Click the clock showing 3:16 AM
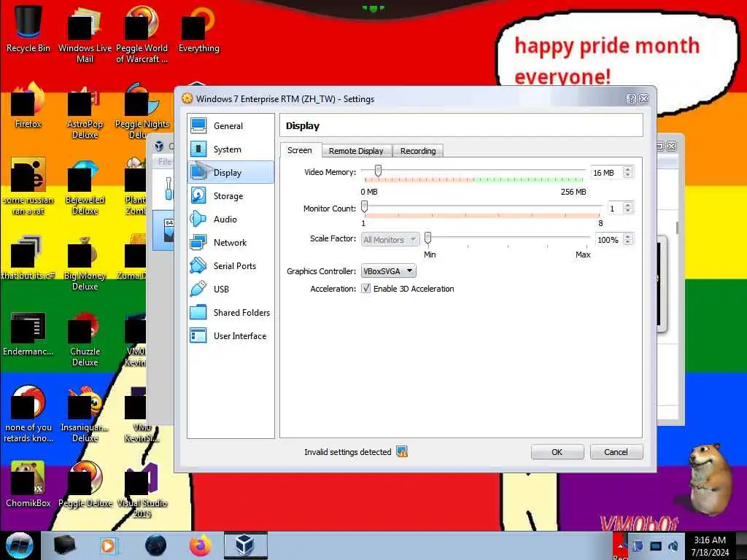The width and height of the screenshot is (747, 560). coord(709,540)
